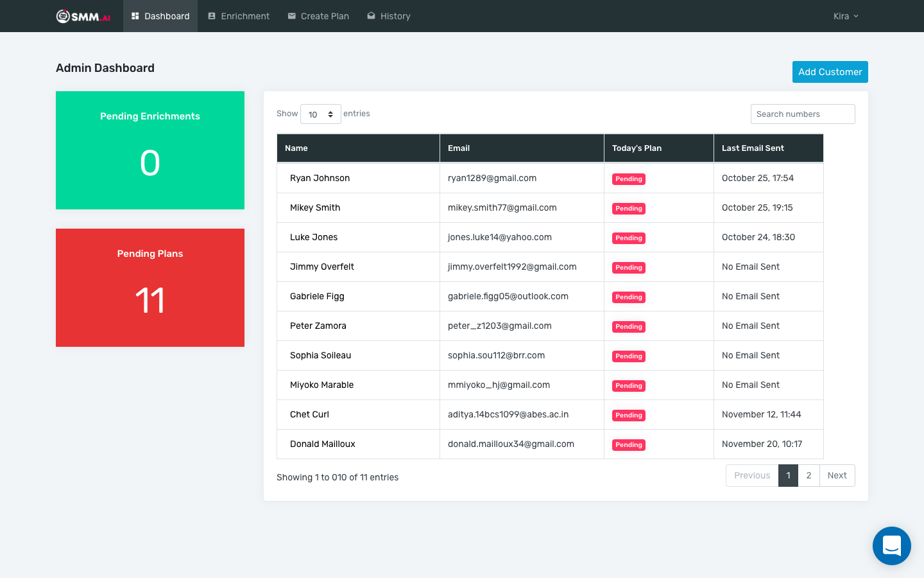Go to pagination page 2
The height and width of the screenshot is (578, 924).
[x=809, y=475]
